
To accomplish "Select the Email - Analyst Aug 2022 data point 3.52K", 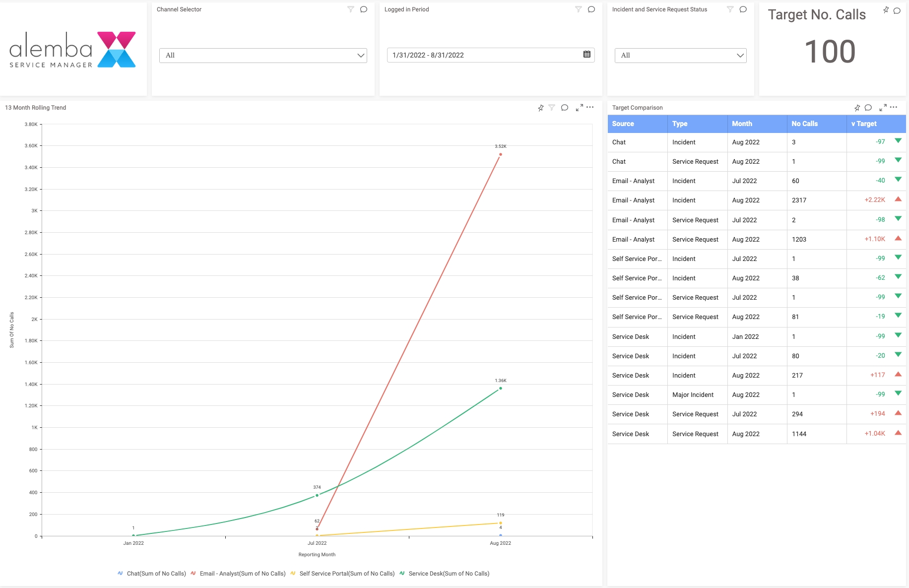I will point(500,154).
